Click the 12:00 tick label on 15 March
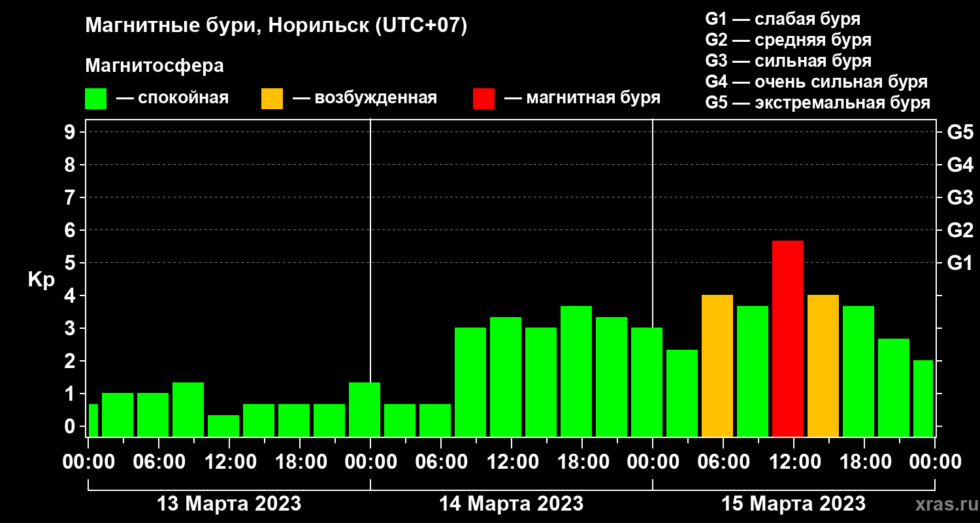980x523 pixels. (793, 462)
